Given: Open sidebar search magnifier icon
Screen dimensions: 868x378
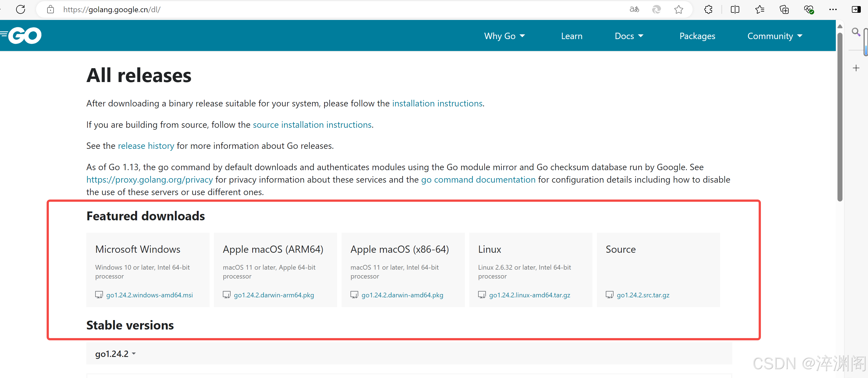Looking at the screenshot, I should [856, 32].
